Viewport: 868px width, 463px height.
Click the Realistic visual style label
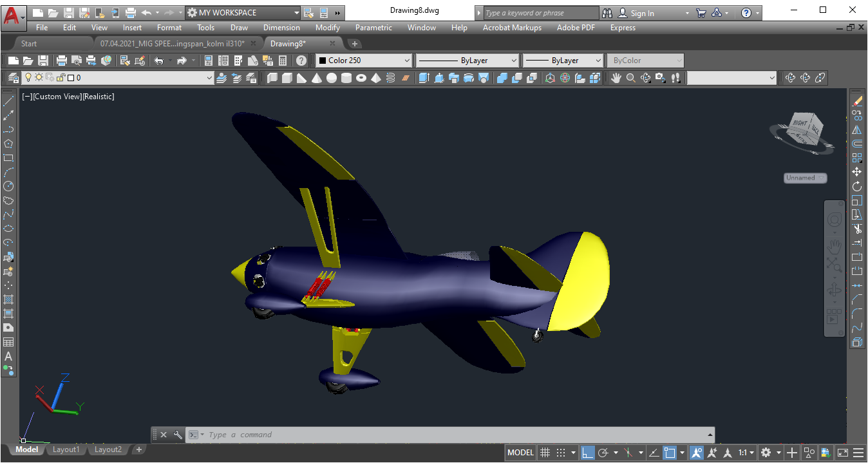coord(98,97)
